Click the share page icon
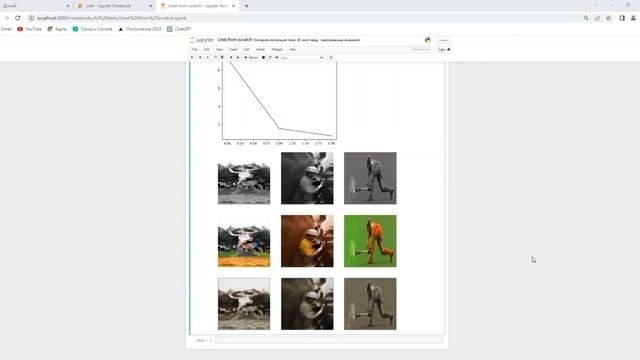 pyautogui.click(x=597, y=18)
